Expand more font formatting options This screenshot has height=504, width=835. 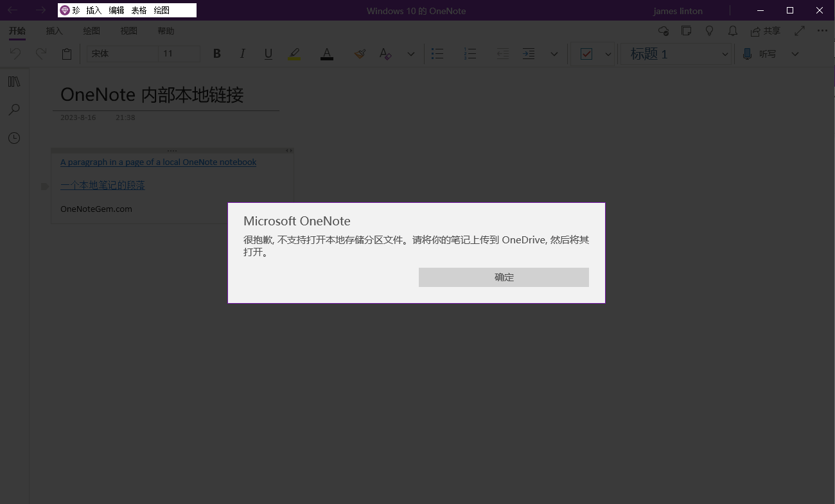[x=411, y=54]
